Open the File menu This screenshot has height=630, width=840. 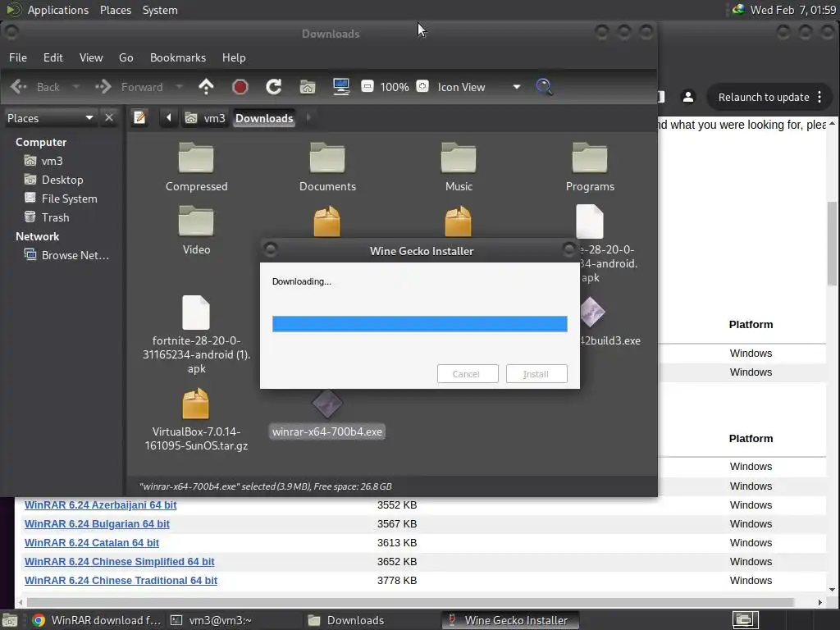pyautogui.click(x=18, y=57)
